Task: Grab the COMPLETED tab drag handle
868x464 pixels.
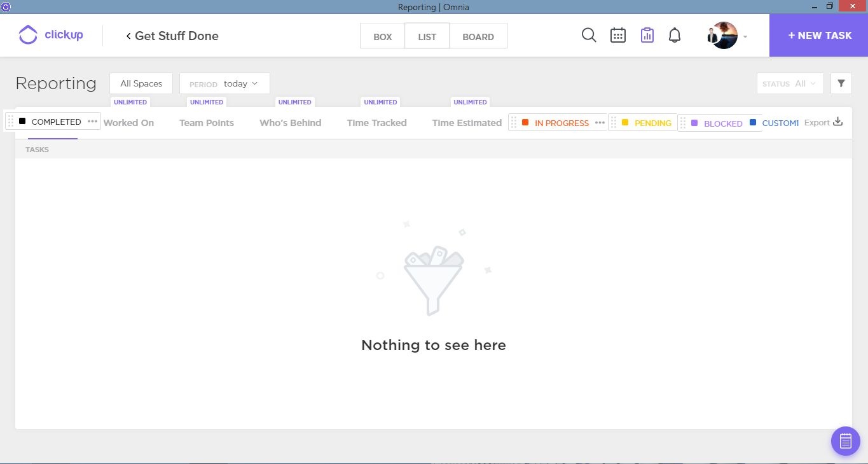Action: click(x=11, y=122)
